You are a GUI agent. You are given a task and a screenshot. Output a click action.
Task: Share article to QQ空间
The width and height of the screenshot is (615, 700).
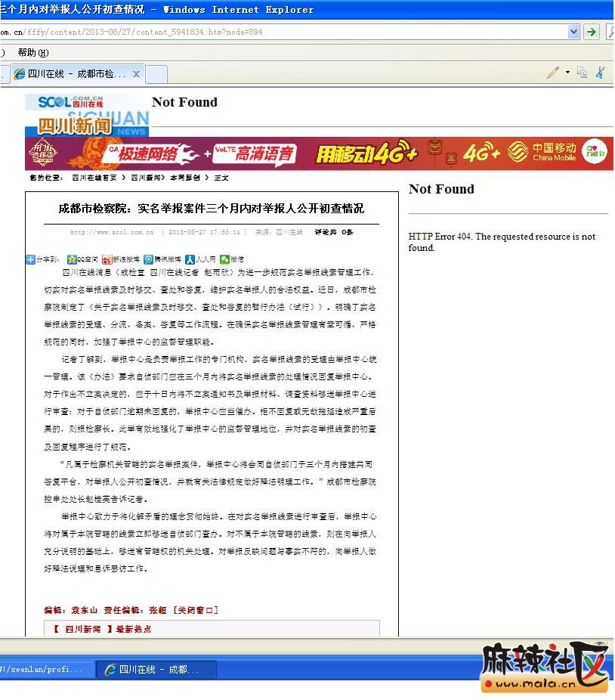click(82, 259)
